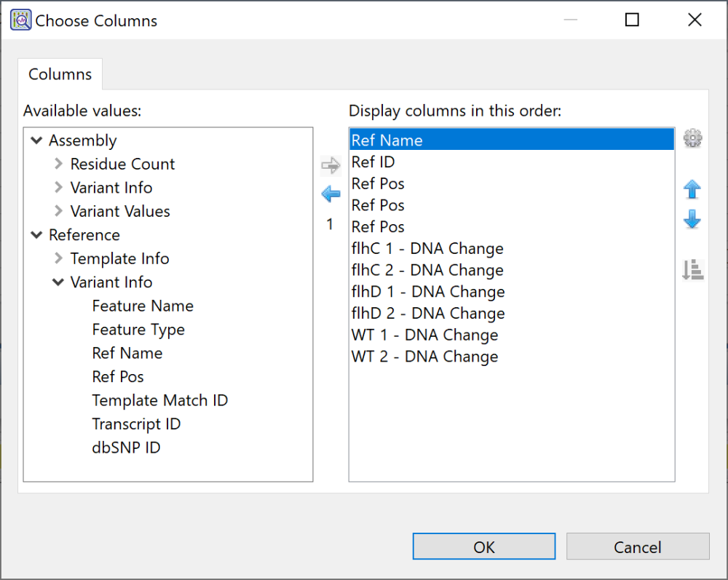
Task: Click the left arrow to remove selected column
Action: [x=330, y=194]
